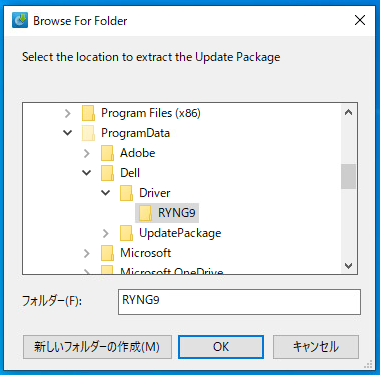Click the Adobe folder icon

pyautogui.click(x=107, y=153)
